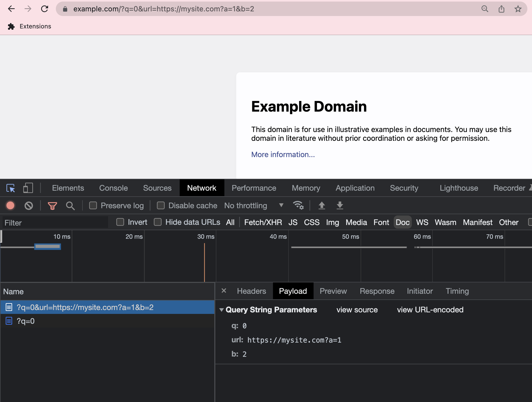Tick the Invert filter checkbox
This screenshot has height=402, width=532.
pos(120,222)
